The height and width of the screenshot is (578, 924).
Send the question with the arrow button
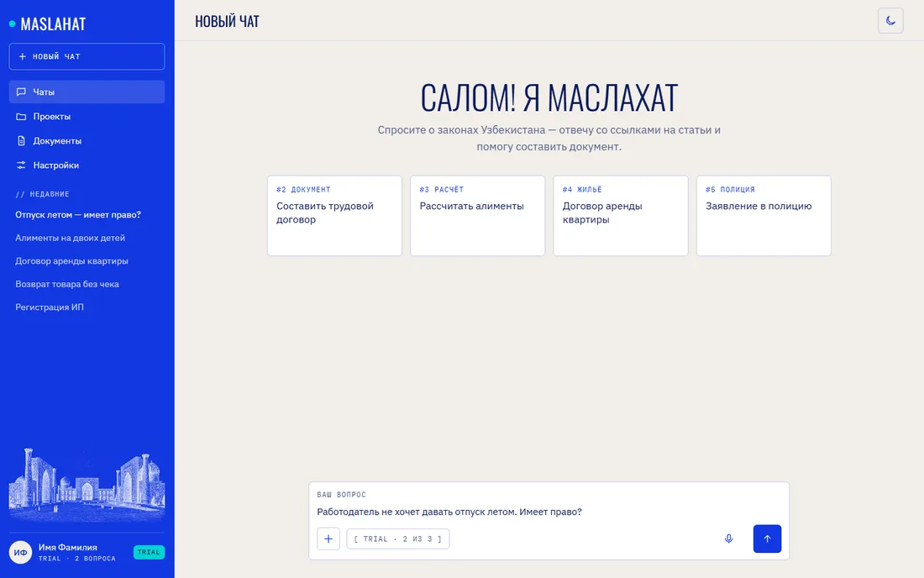(x=767, y=539)
